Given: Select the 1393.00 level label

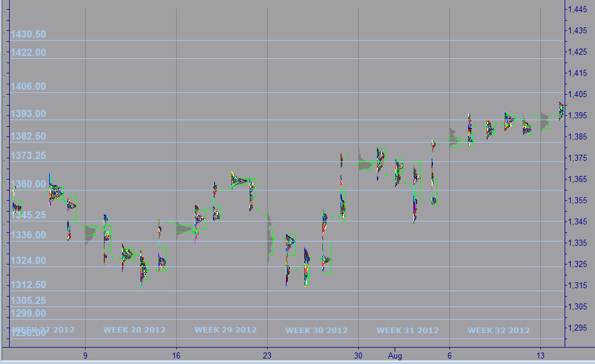Looking at the screenshot, I should point(28,114).
